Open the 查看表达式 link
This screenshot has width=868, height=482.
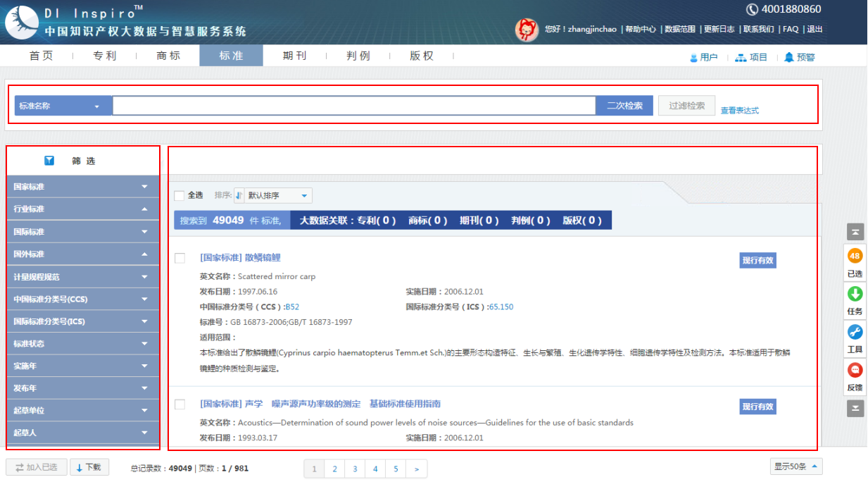click(x=739, y=111)
